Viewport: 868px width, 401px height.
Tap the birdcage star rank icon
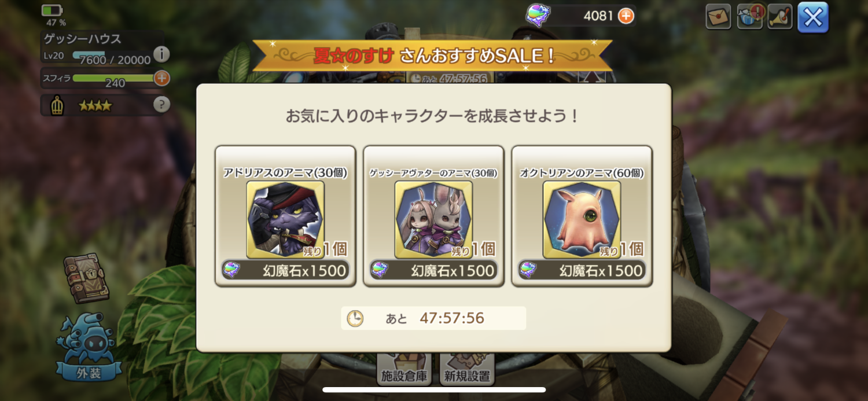(57, 106)
